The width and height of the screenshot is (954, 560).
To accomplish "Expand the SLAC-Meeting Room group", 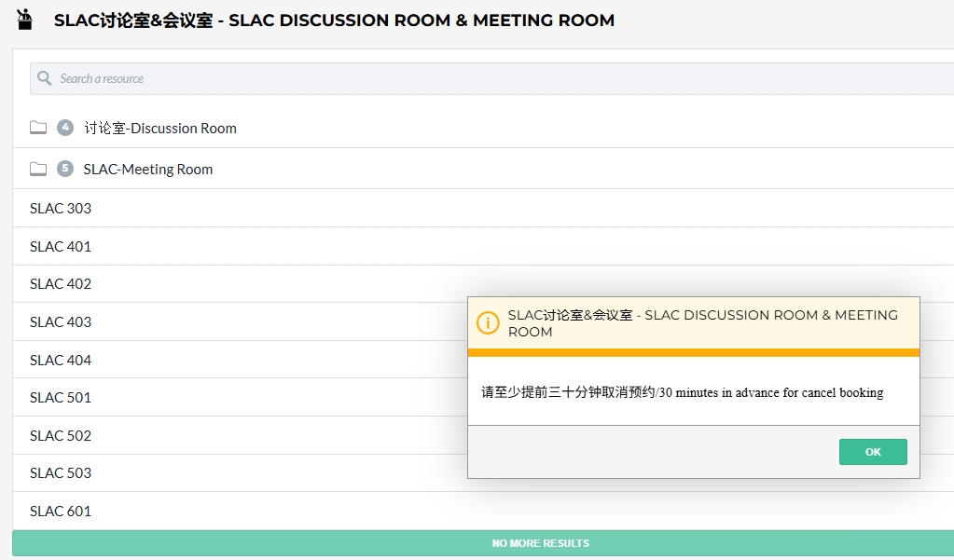I will click(x=148, y=169).
